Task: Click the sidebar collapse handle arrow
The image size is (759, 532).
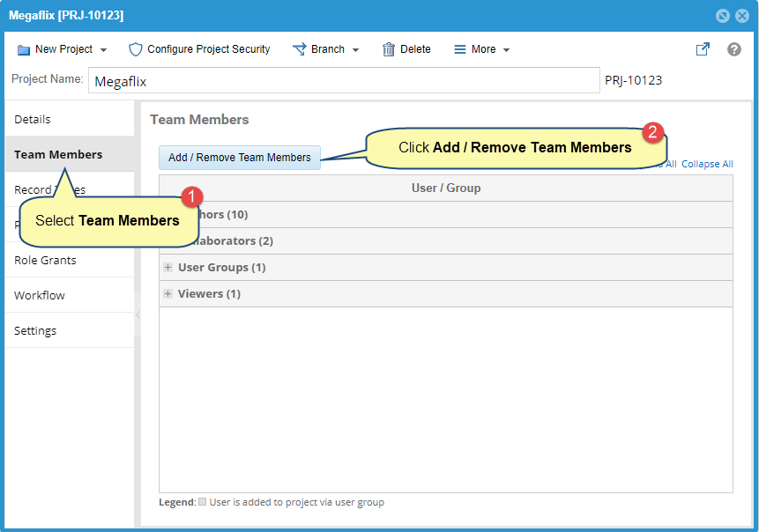Action: point(138,314)
